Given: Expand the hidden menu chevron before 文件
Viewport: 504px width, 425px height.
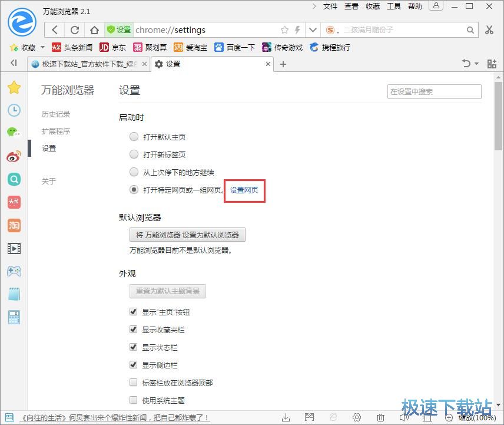Looking at the screenshot, I should click(x=314, y=6).
